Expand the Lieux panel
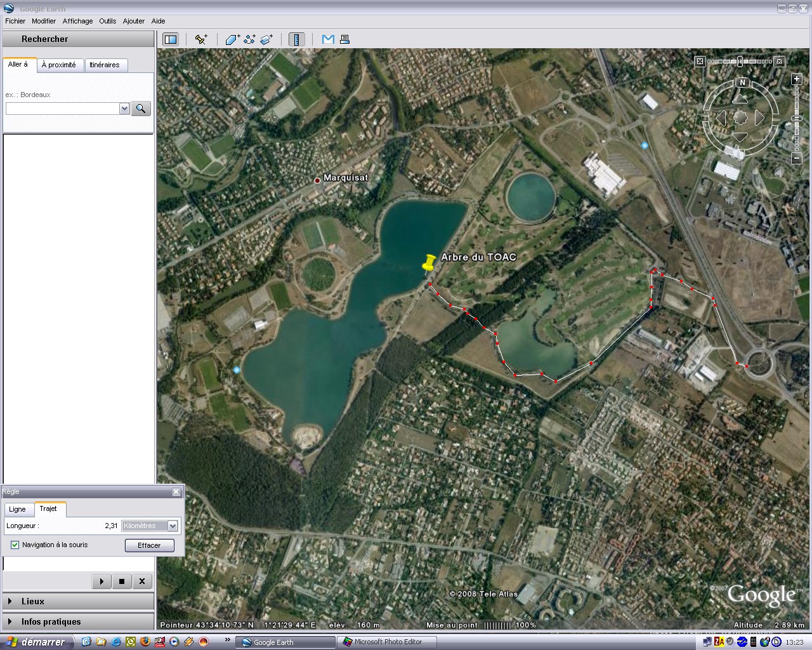 pyautogui.click(x=79, y=601)
